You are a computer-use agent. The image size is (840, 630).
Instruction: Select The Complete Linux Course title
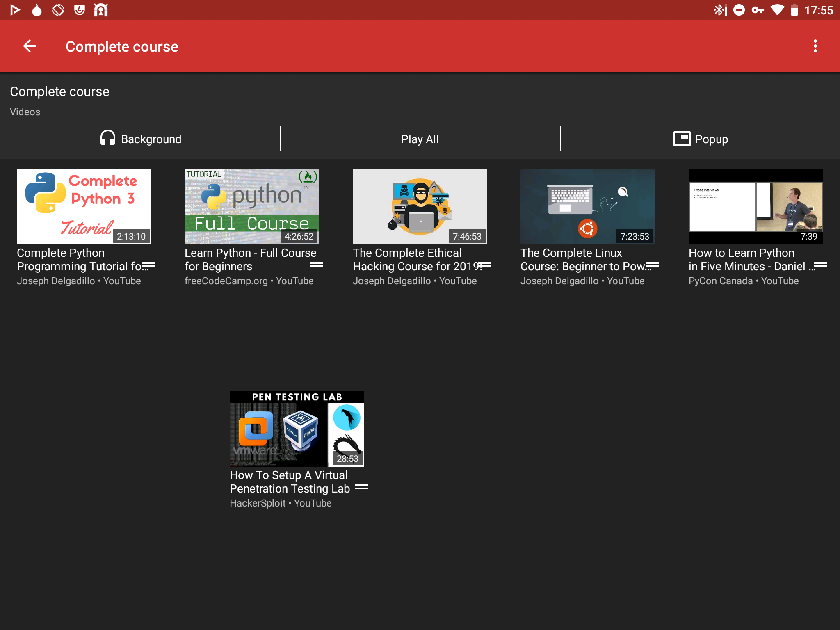[x=582, y=260]
